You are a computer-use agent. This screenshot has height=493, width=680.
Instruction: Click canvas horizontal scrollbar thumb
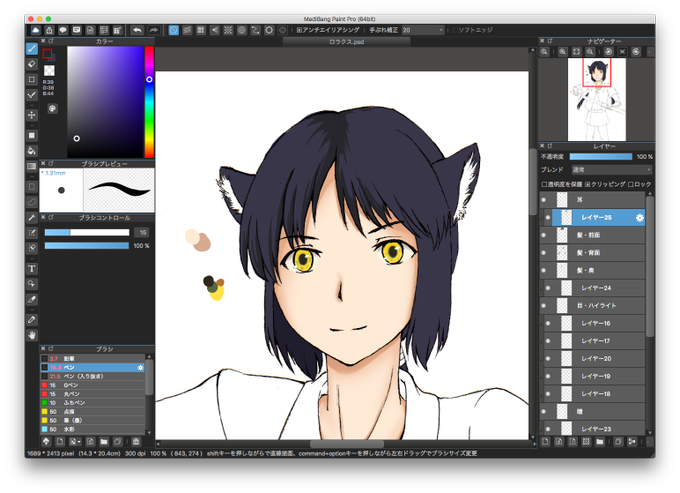click(347, 444)
